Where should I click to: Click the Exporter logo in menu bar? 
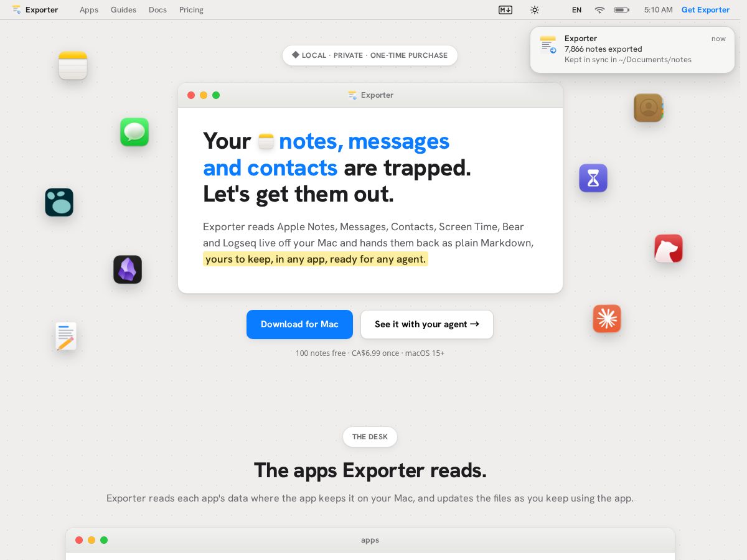pos(16,9)
